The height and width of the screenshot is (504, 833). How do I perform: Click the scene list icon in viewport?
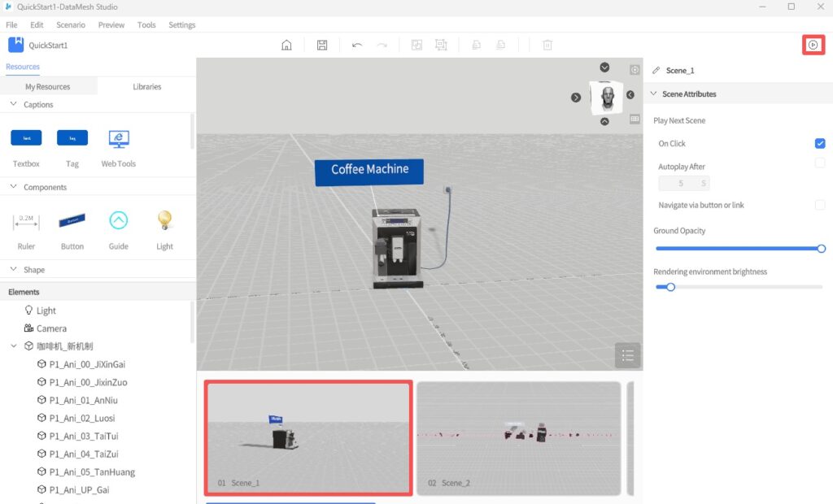point(627,355)
